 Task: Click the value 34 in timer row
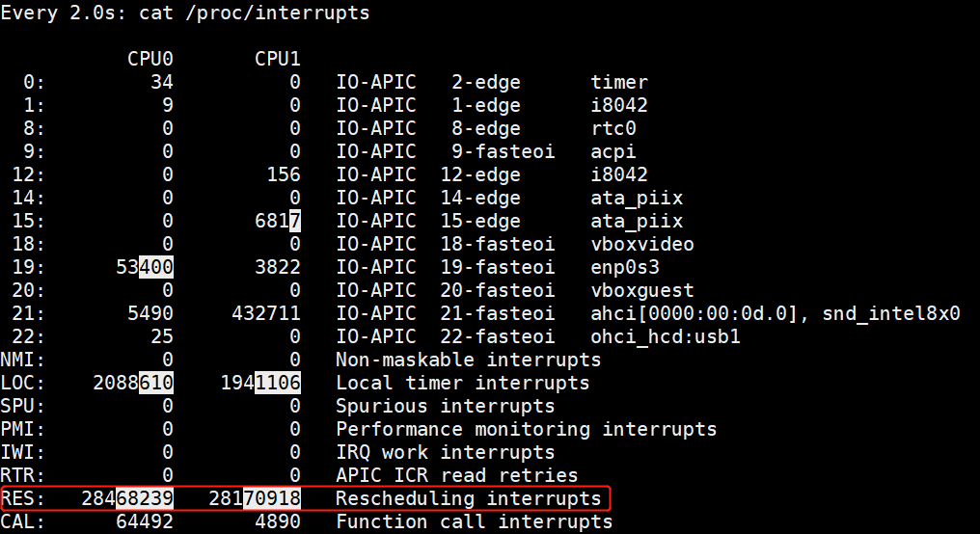162,82
